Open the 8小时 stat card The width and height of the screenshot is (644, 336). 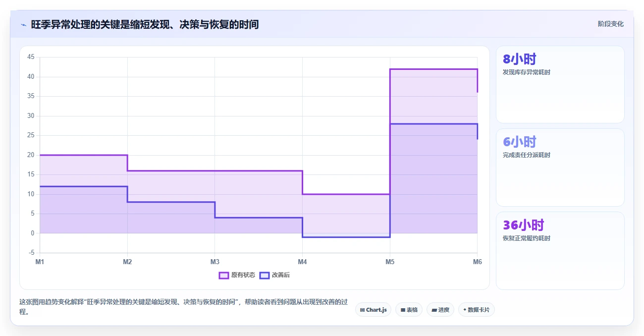tap(560, 84)
